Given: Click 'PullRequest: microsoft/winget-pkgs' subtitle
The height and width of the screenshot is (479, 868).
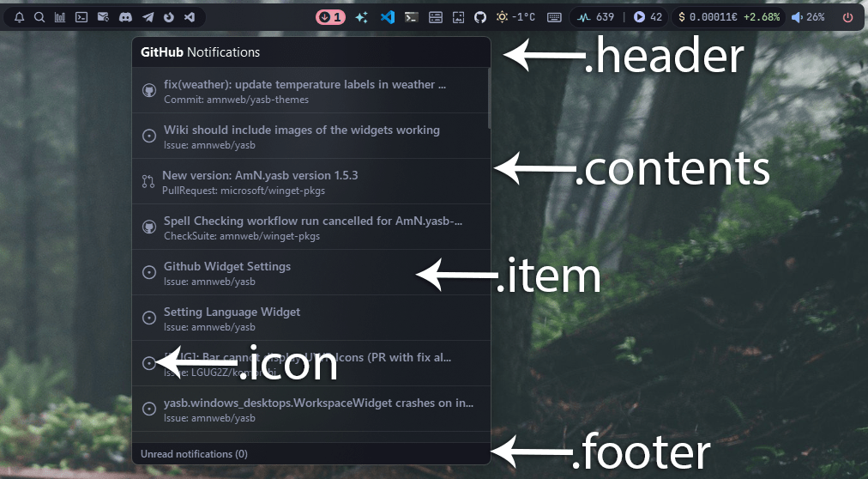Looking at the screenshot, I should 244,191.
